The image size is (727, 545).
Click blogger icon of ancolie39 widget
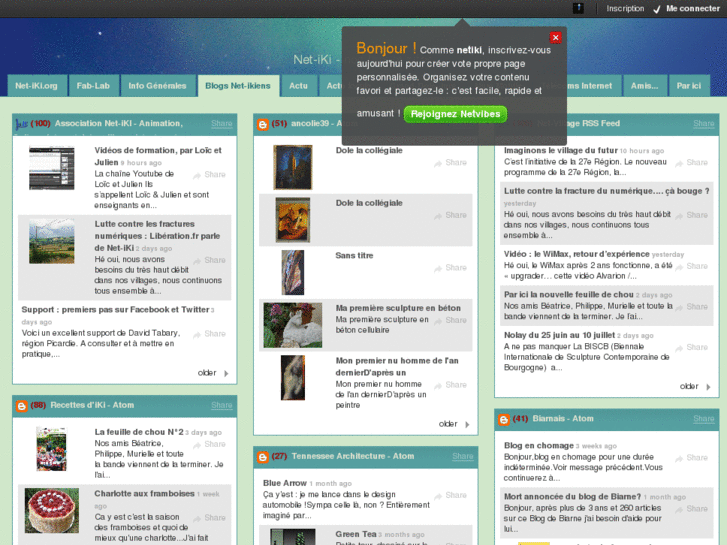click(263, 124)
